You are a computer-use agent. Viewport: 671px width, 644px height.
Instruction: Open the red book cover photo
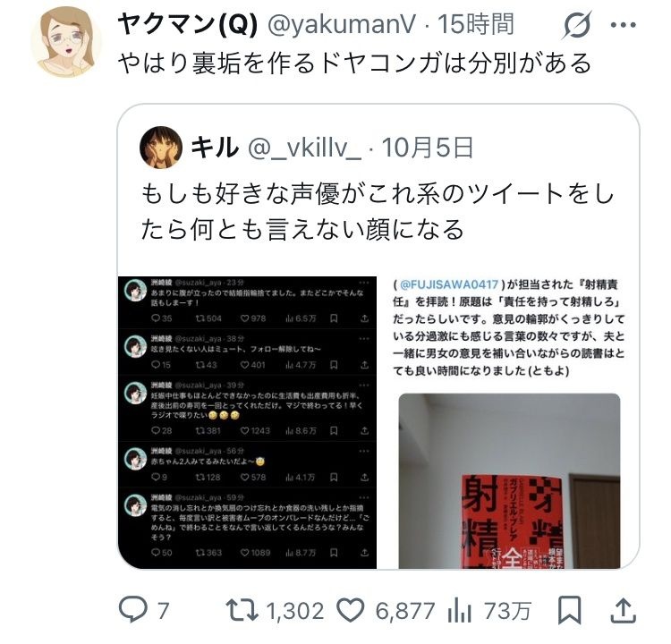click(509, 481)
